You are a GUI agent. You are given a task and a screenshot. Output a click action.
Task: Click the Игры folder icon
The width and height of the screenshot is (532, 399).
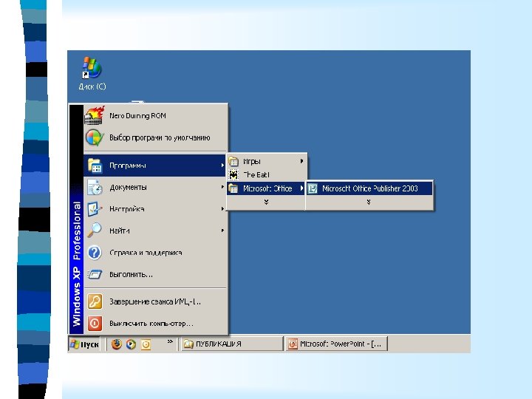(233, 161)
